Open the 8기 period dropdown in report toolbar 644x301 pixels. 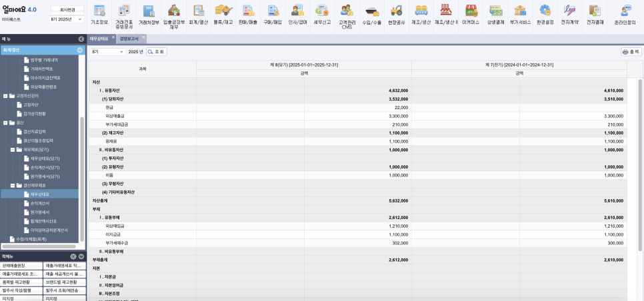tap(108, 52)
